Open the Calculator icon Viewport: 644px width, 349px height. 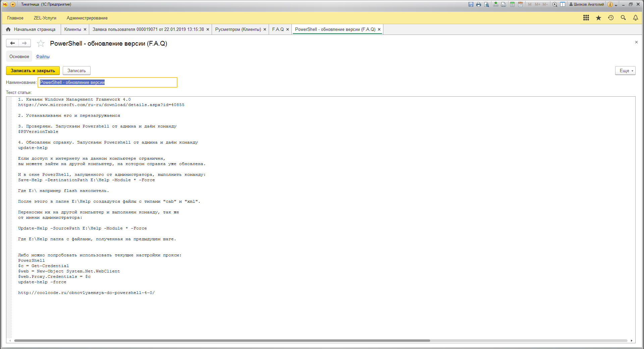coord(512,4)
